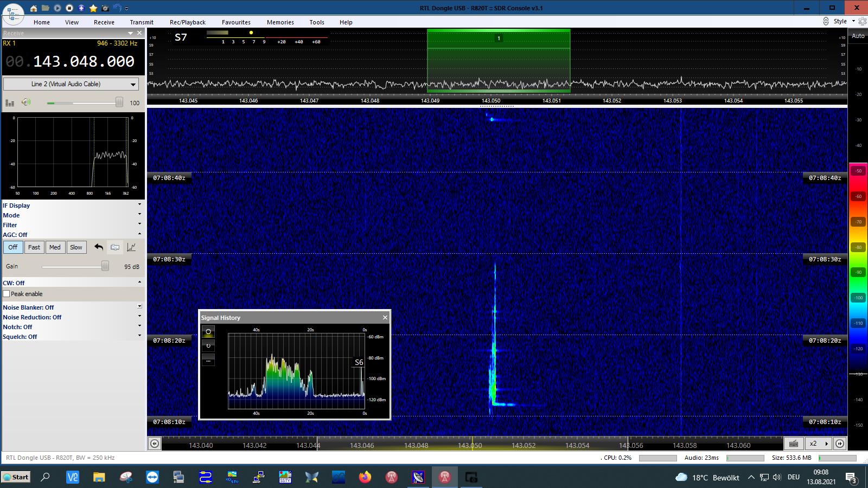
Task: Expand the Filter section
Action: tap(73, 225)
